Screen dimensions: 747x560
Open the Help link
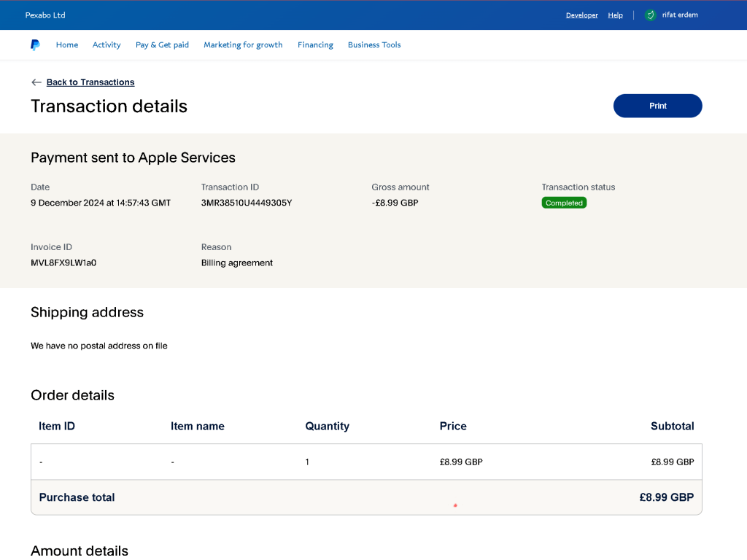click(x=615, y=15)
